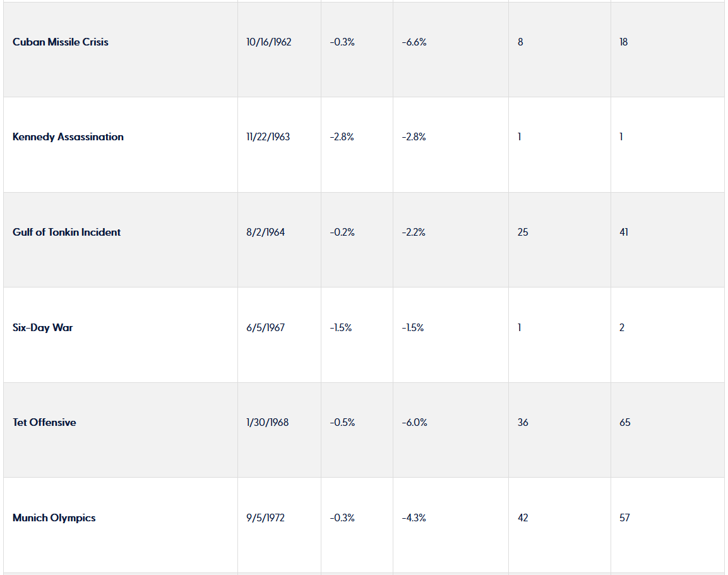The width and height of the screenshot is (728, 575).
Task: Click the Cuban Missile Crisis event name
Action: (x=61, y=42)
